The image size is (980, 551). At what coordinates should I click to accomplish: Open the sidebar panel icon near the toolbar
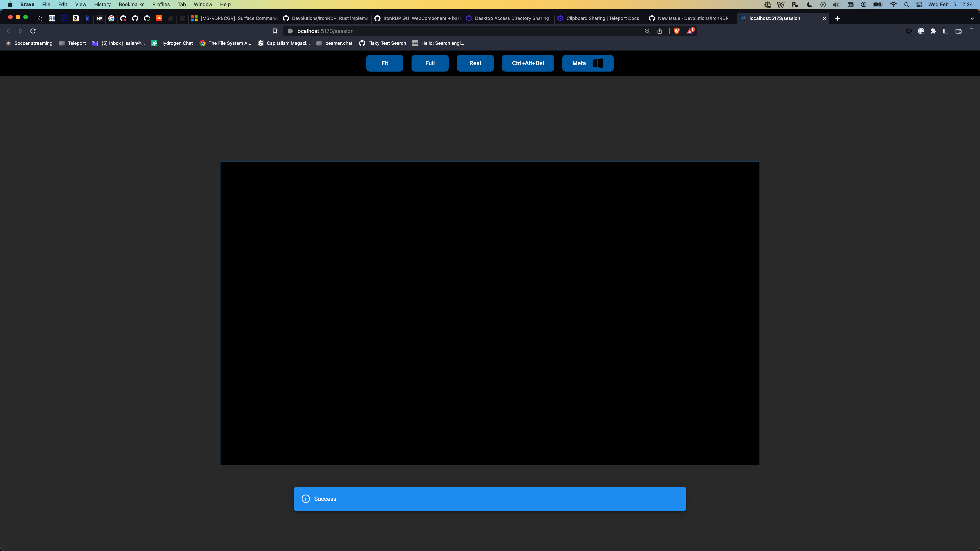[946, 31]
